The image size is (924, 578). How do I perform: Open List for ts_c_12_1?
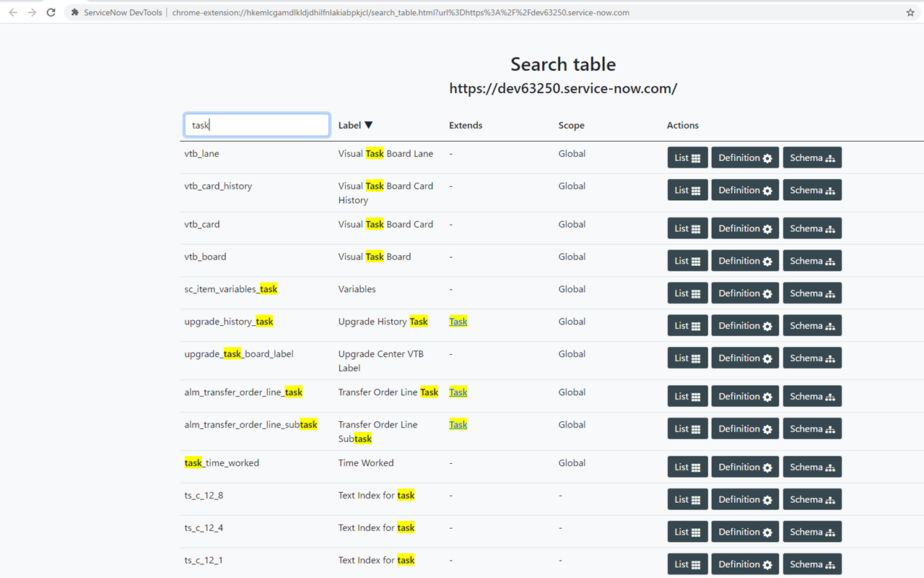(x=687, y=564)
